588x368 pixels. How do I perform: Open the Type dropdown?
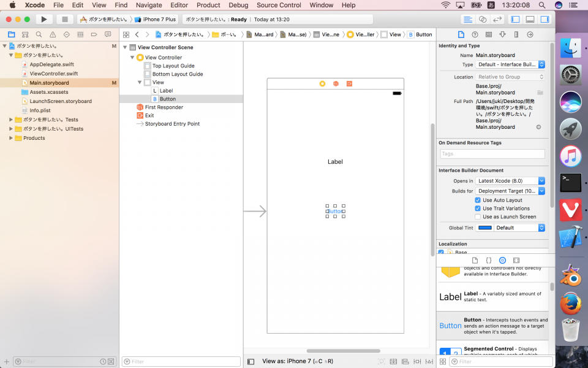click(510, 64)
